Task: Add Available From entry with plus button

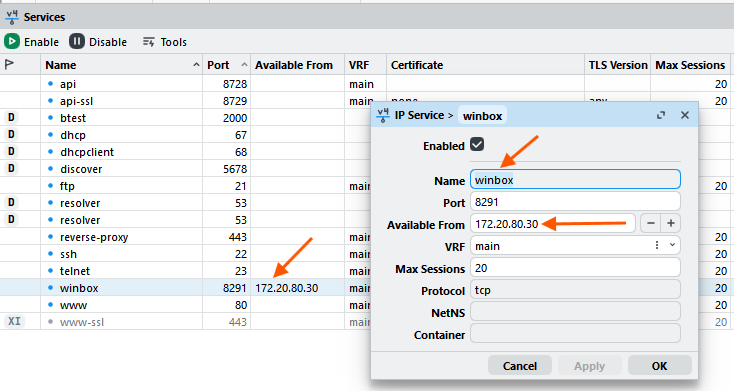Action: coord(670,223)
